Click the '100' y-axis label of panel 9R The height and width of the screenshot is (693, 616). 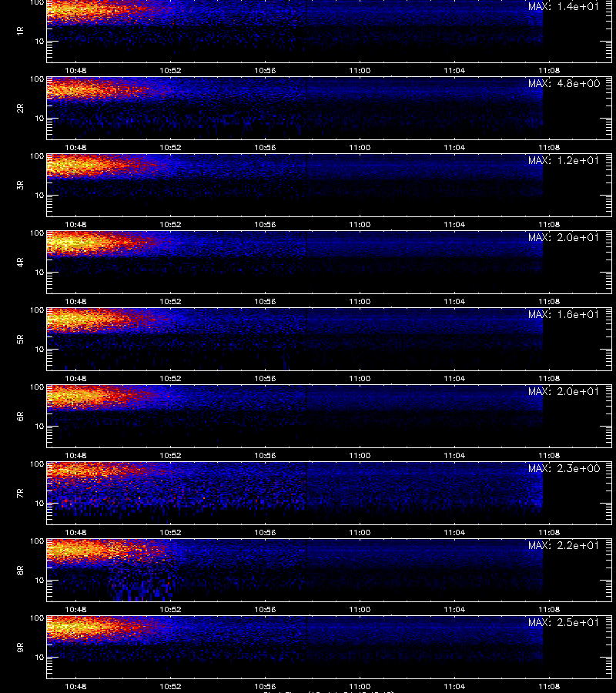[x=37, y=618]
